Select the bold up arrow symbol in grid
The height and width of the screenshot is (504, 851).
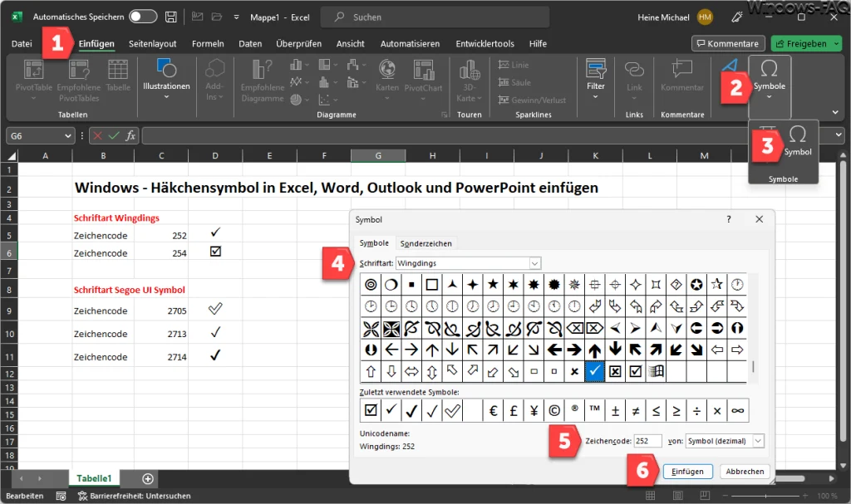(x=595, y=350)
